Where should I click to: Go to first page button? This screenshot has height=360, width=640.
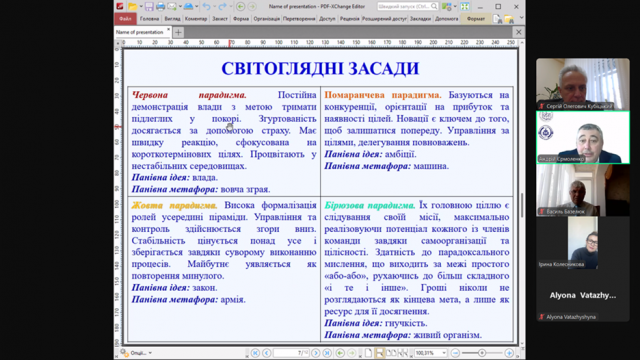point(255,353)
